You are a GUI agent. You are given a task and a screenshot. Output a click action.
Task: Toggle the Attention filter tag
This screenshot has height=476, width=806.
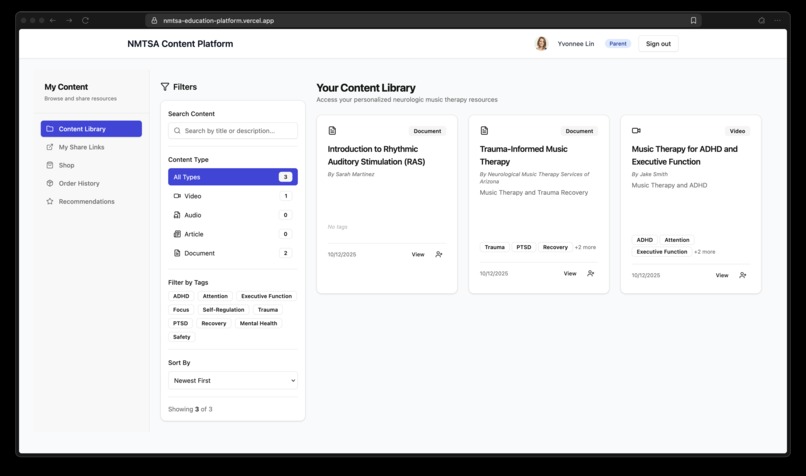tap(215, 296)
